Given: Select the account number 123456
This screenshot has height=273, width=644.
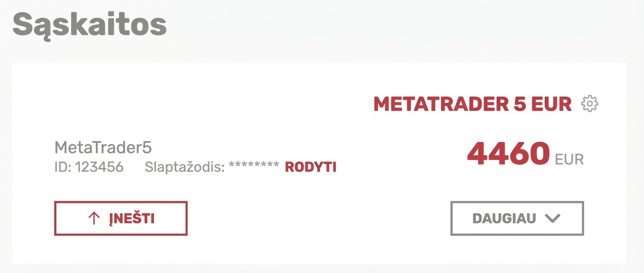Looking at the screenshot, I should coord(99,167).
